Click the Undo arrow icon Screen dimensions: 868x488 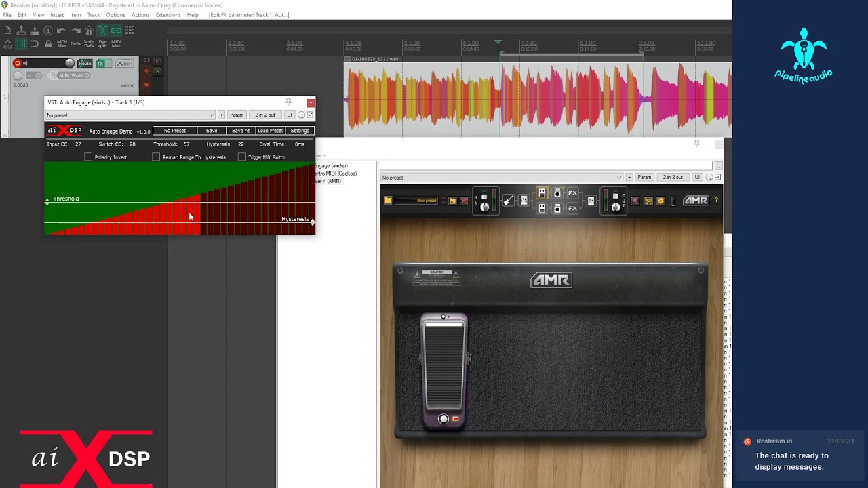click(62, 30)
